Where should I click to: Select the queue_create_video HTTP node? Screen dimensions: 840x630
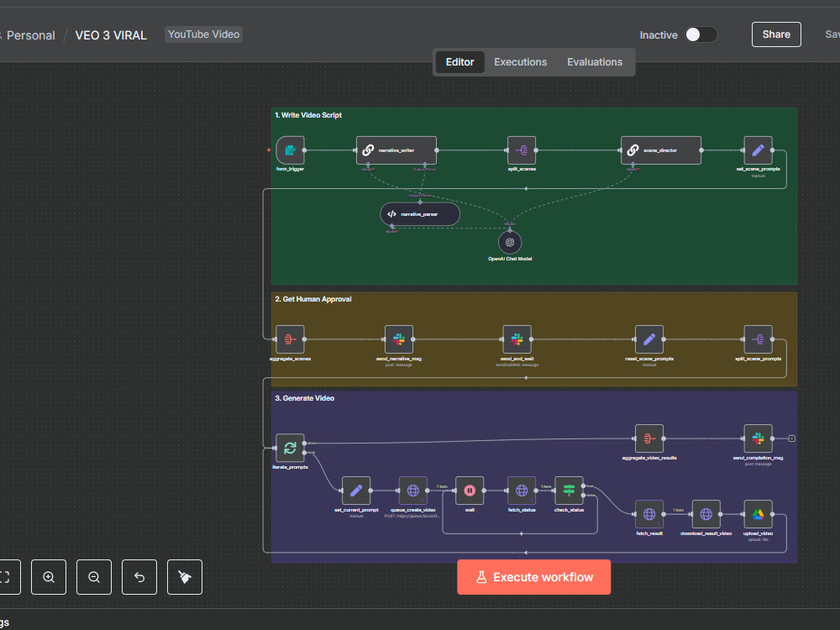click(413, 491)
